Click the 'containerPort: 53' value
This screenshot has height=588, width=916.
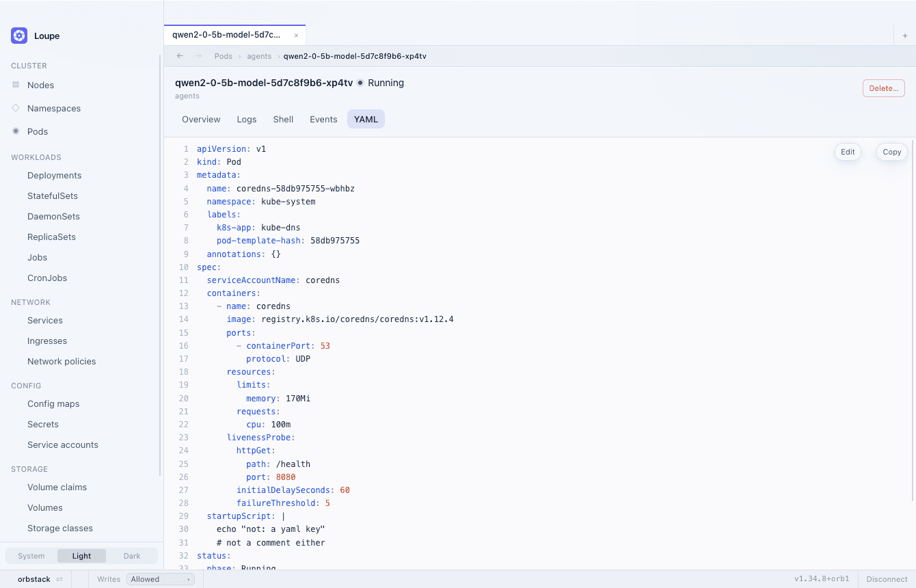pos(325,346)
